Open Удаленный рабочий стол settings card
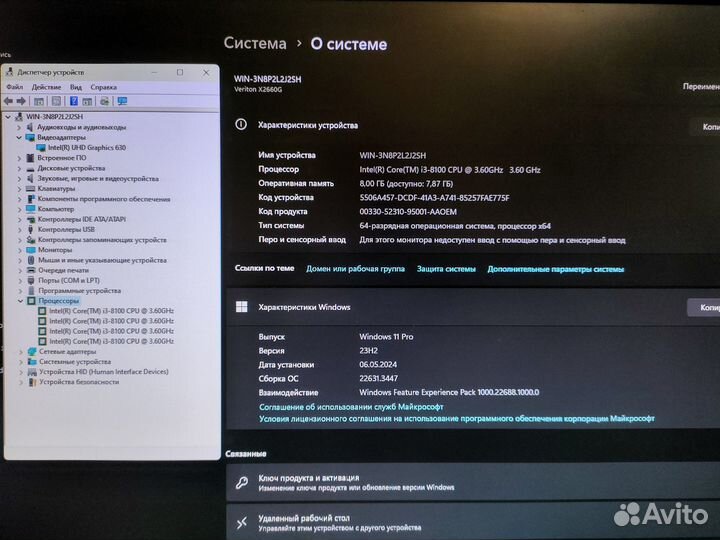The height and width of the screenshot is (540, 720). [x=473, y=523]
